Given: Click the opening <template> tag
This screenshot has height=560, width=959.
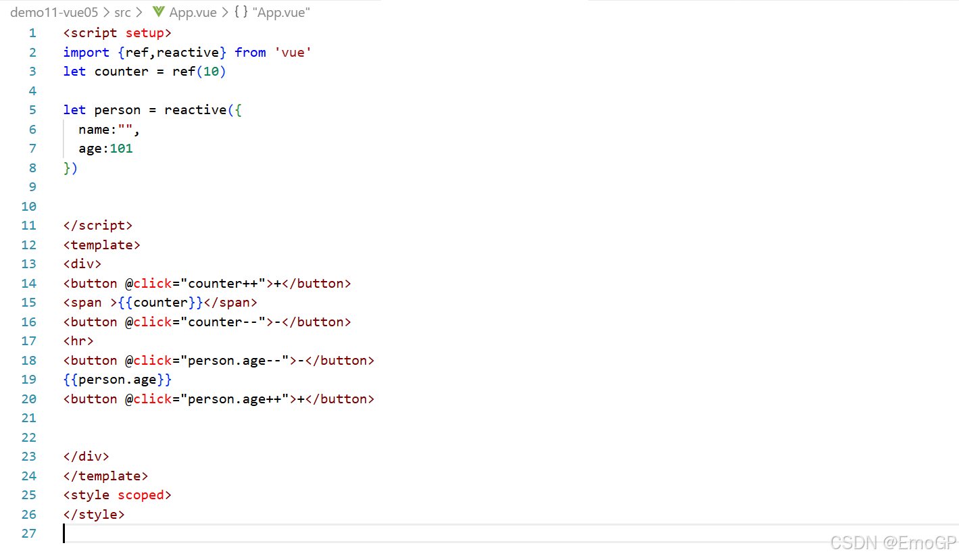Looking at the screenshot, I should point(102,245).
